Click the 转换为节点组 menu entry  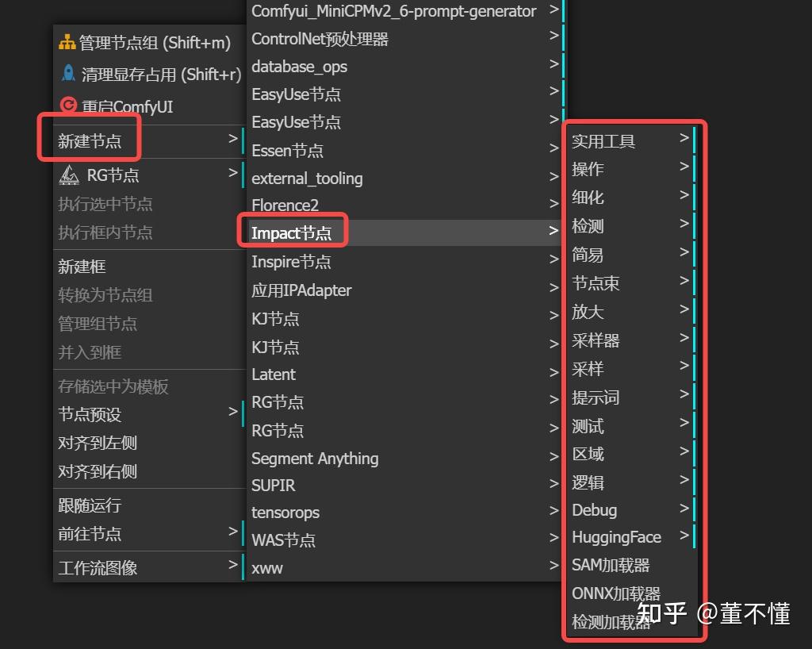pos(148,295)
